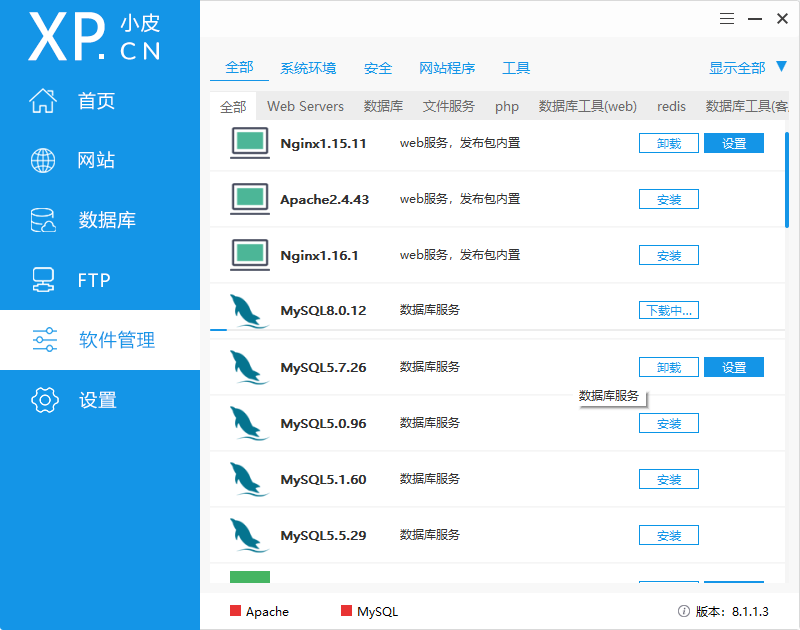The image size is (800, 630).
Task: Click the Apache2.4.43 monitor icon
Action: point(249,199)
